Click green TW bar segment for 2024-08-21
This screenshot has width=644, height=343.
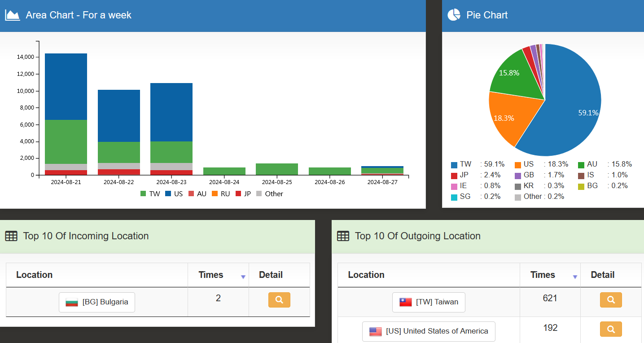[x=66, y=142]
